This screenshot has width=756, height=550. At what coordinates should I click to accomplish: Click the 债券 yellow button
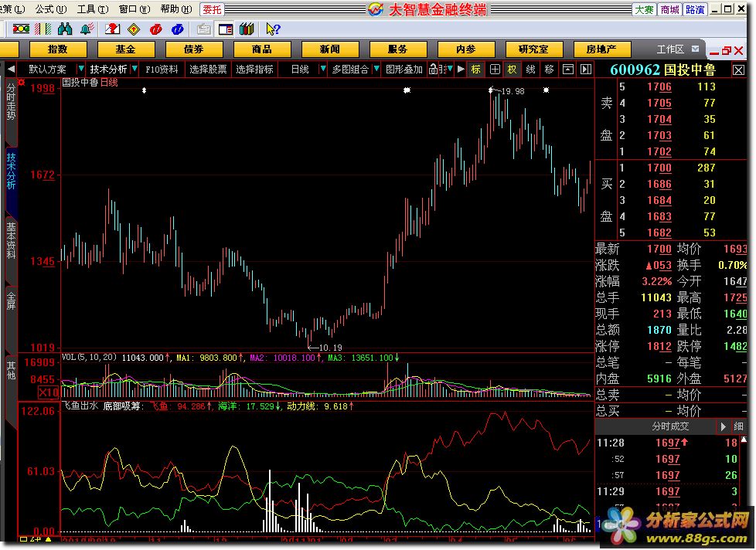(194, 49)
